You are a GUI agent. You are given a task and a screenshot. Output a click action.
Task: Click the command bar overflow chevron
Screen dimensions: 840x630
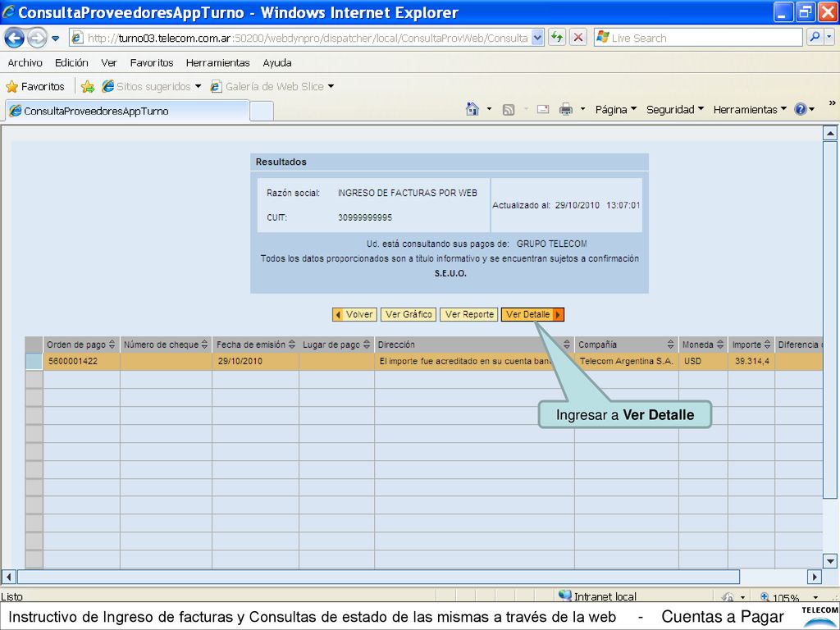(x=832, y=103)
